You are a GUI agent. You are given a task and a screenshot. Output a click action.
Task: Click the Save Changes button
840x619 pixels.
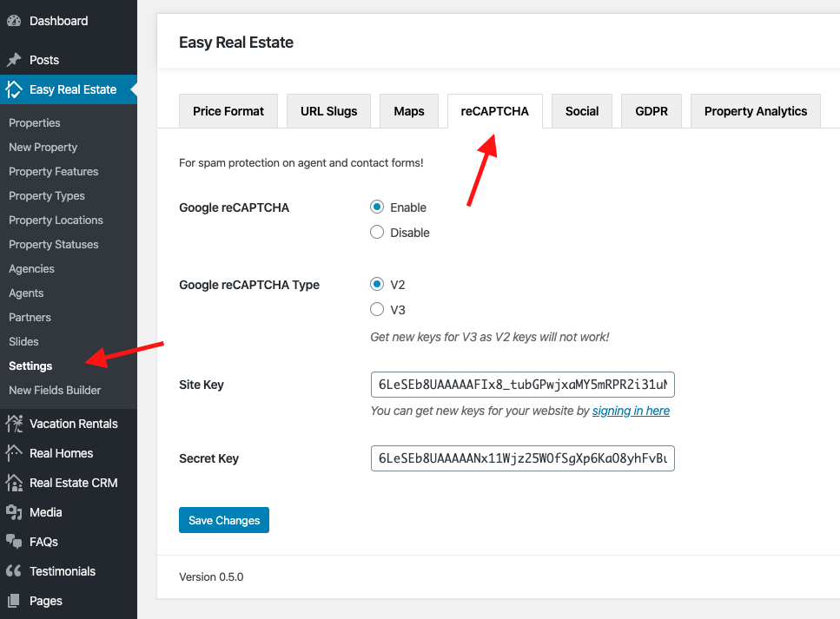[x=224, y=520]
